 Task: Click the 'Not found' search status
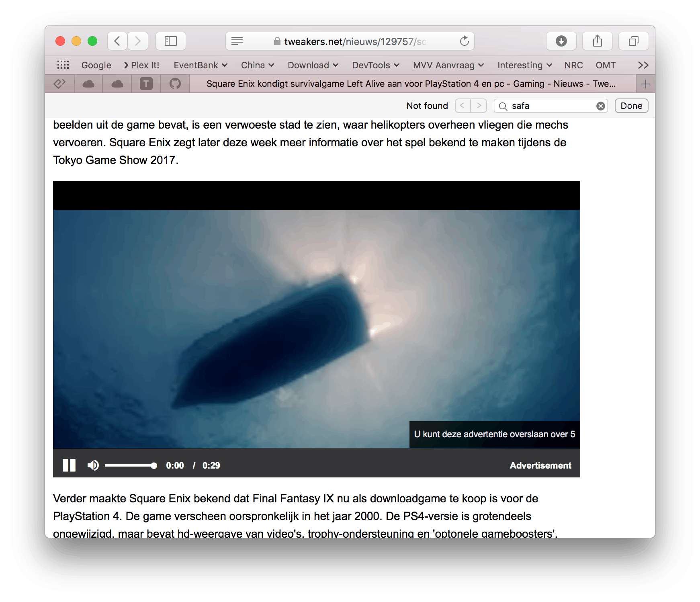point(427,106)
